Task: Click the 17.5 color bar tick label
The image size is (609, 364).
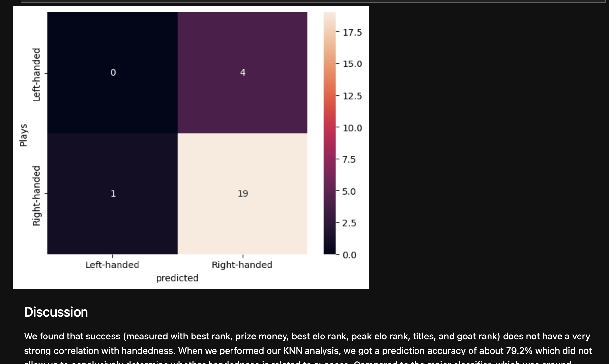Action: pos(352,32)
